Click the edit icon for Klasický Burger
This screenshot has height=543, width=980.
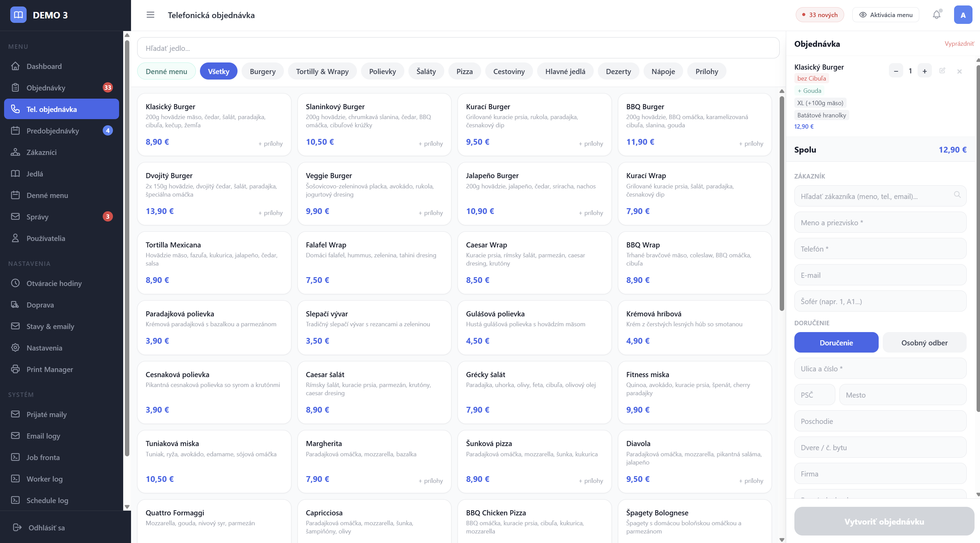coord(942,71)
